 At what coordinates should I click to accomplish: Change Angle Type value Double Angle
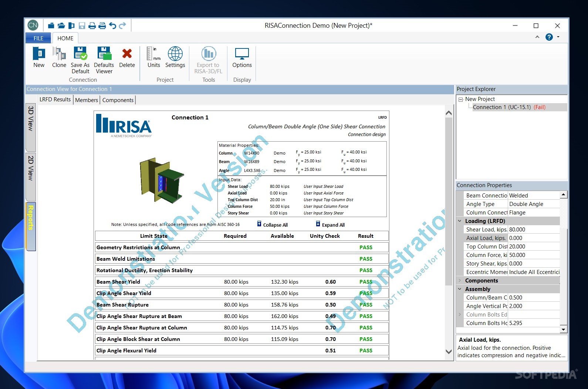(x=534, y=204)
